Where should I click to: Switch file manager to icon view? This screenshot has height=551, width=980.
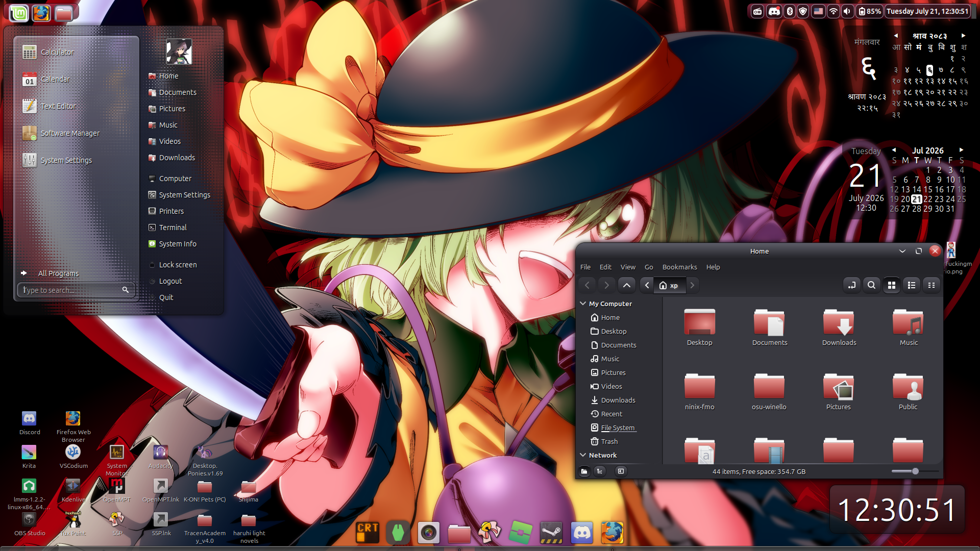tap(891, 285)
